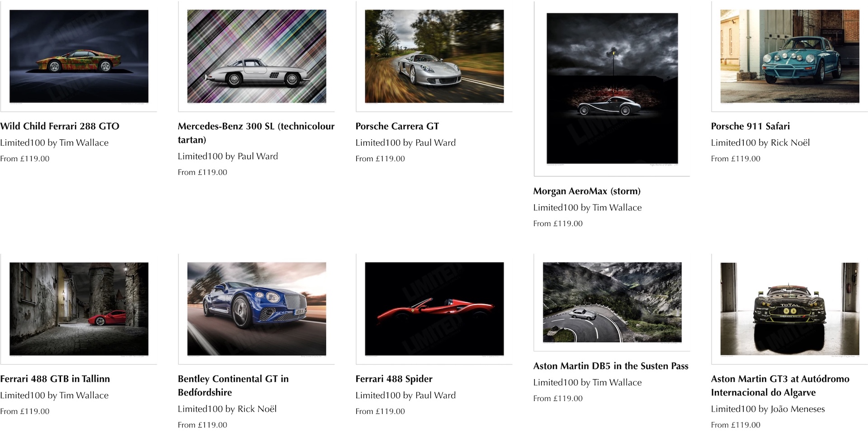The width and height of the screenshot is (868, 433).
Task: Click the Wild Child Ferrari 288 GTO title
Action: [x=60, y=126]
